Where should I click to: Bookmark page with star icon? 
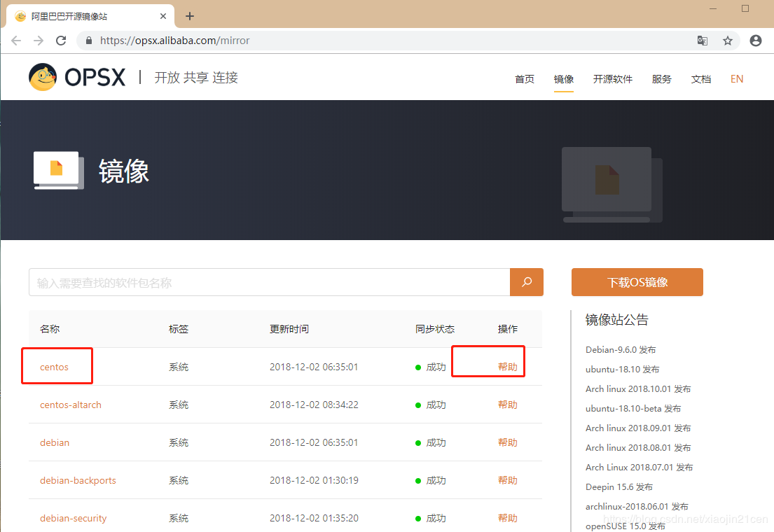(728, 41)
